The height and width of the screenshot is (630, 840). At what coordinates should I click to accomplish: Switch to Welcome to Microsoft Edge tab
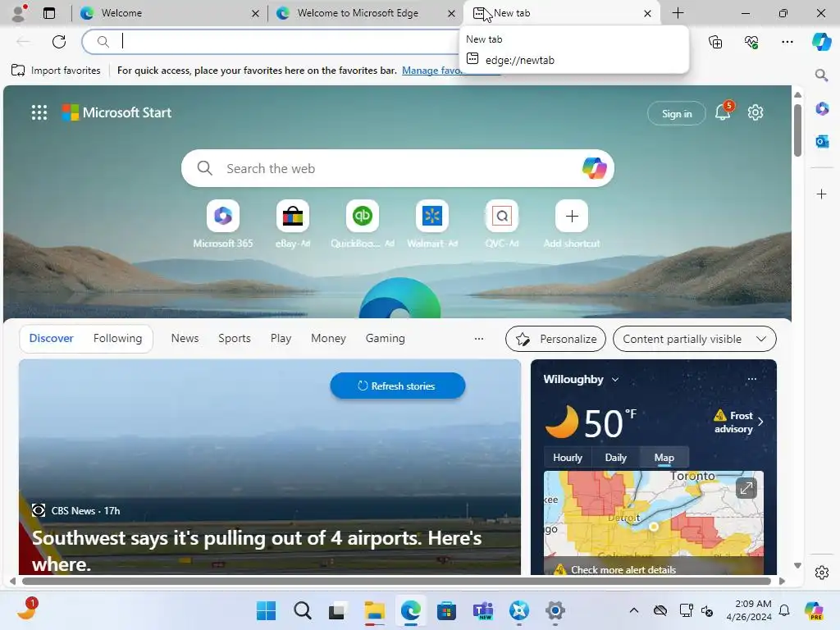(x=365, y=13)
